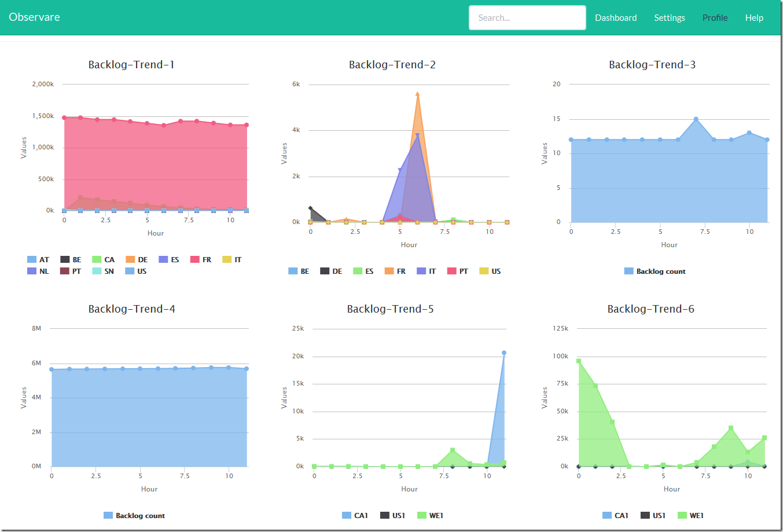Click the Backlog-Trend-6 chart title
Screen dimensions: 783x532
coord(651,309)
